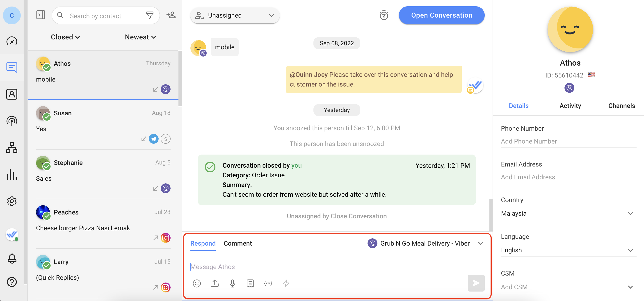Open the emoji picker in composer

tap(197, 283)
